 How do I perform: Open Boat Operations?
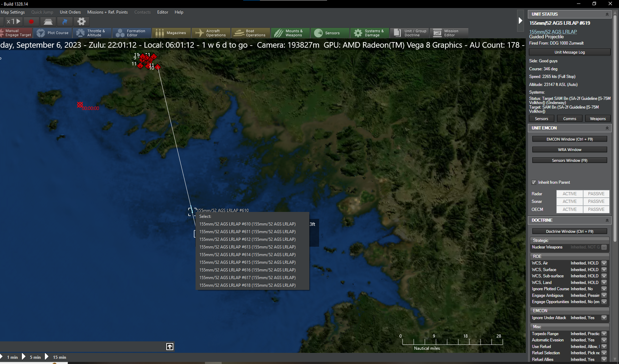[x=251, y=33]
